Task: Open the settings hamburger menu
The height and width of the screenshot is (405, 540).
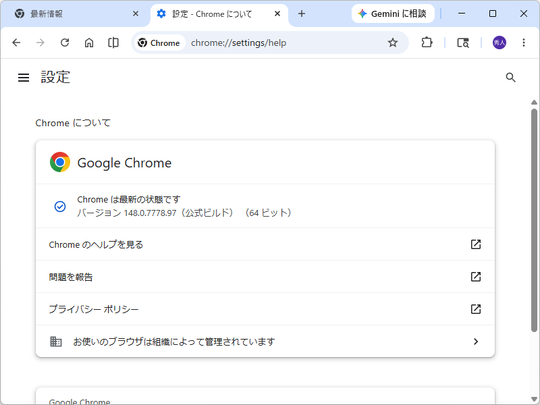Action: 23,77
